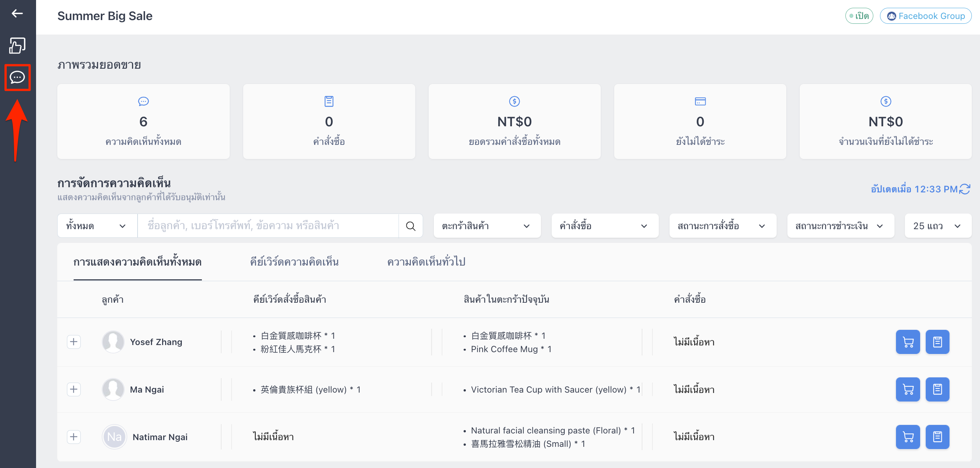Select the การแสดงความคิดเห็นทั้งหมด tab

coord(137,262)
